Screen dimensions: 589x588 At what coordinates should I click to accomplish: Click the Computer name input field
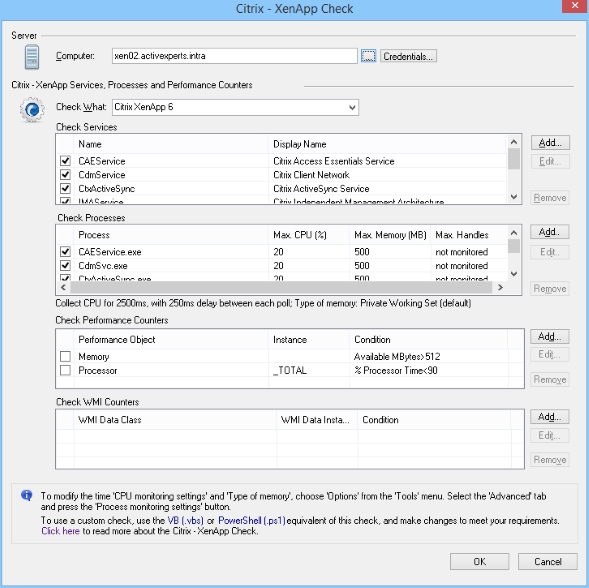(234, 56)
